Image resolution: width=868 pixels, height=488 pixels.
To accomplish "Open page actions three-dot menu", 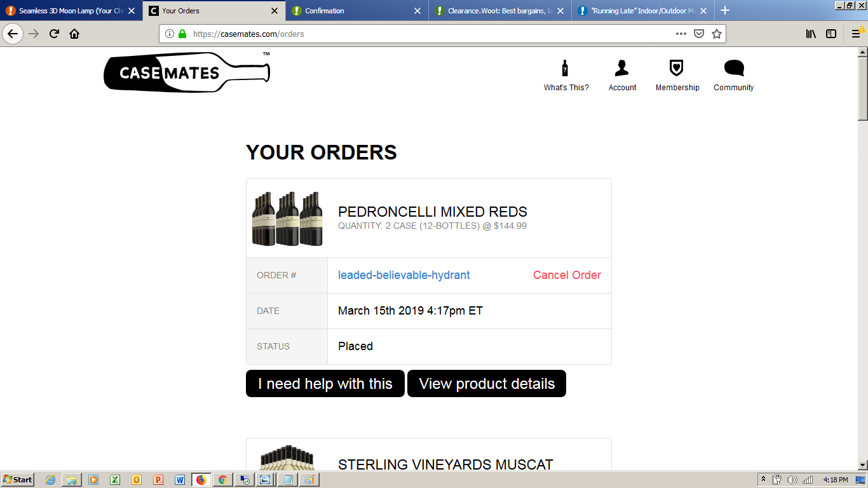I will coord(681,34).
